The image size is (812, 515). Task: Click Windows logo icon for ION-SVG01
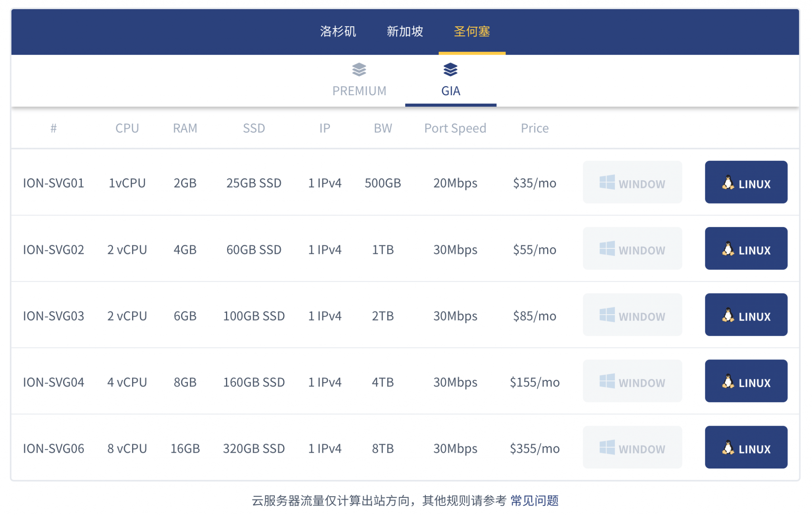click(x=607, y=183)
